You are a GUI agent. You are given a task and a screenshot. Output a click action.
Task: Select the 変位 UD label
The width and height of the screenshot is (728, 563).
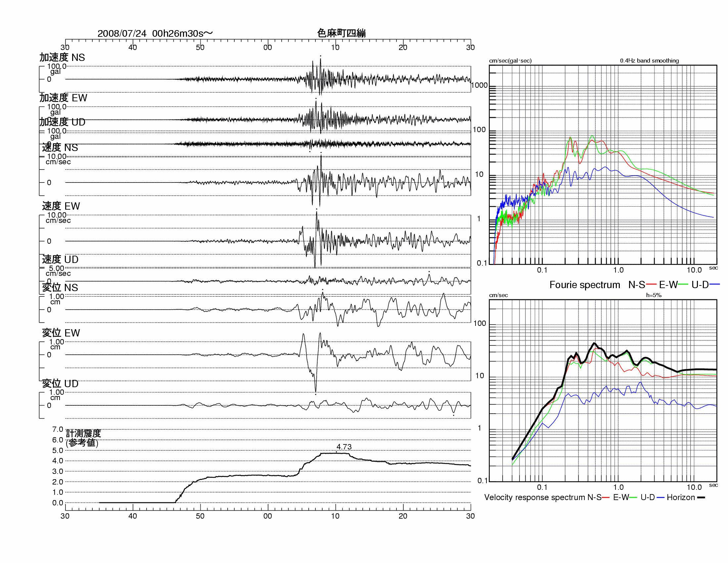tap(60, 384)
